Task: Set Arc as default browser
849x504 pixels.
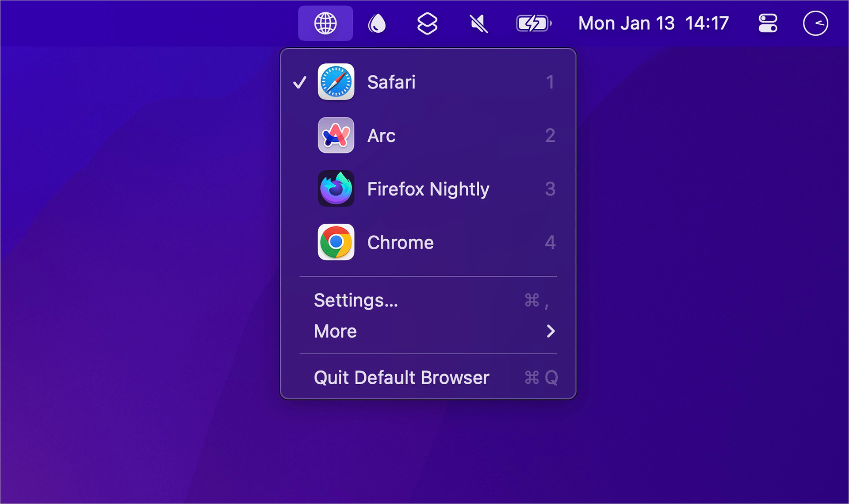Action: [x=382, y=136]
